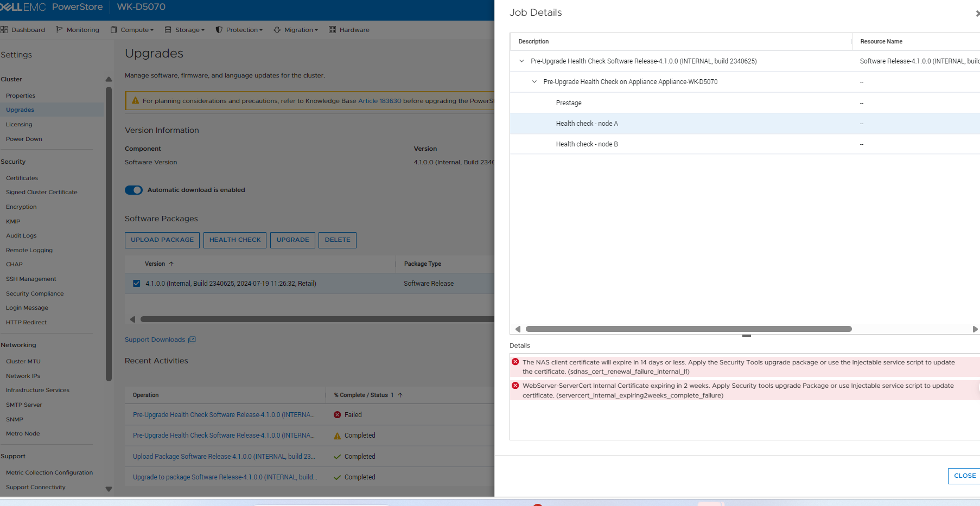
Task: Click the shield icon beside Protection
Action: coord(219,29)
